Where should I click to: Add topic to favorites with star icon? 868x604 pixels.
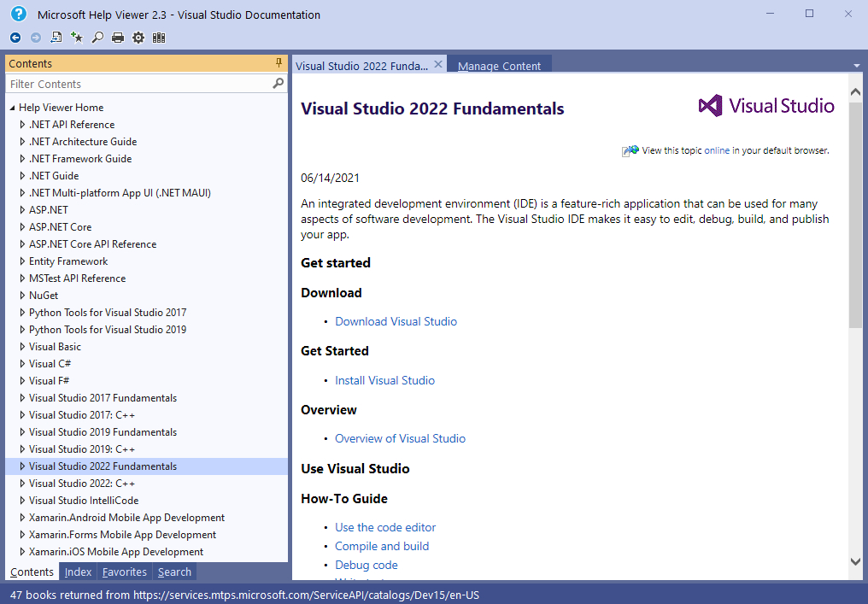click(x=77, y=38)
